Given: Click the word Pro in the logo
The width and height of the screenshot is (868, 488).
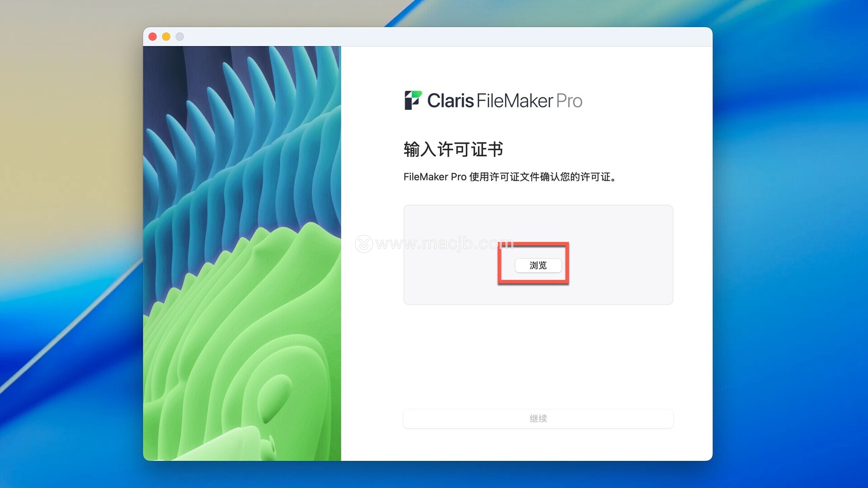Looking at the screenshot, I should [569, 101].
